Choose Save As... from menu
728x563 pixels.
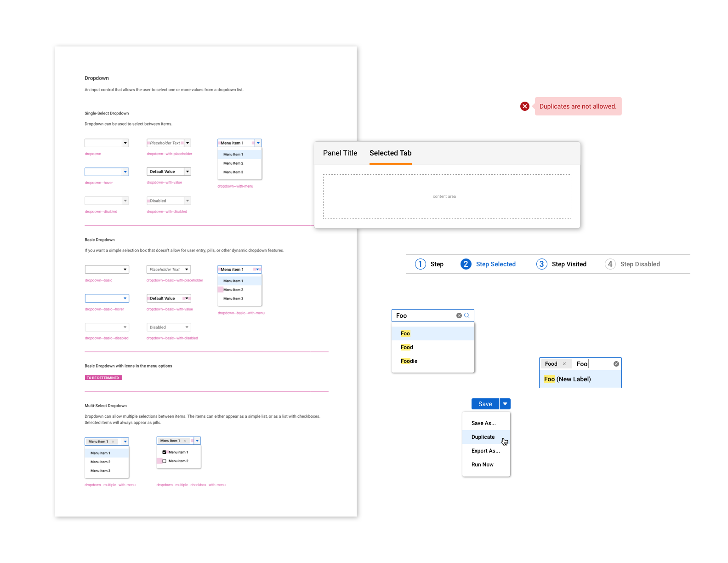tap(486, 423)
